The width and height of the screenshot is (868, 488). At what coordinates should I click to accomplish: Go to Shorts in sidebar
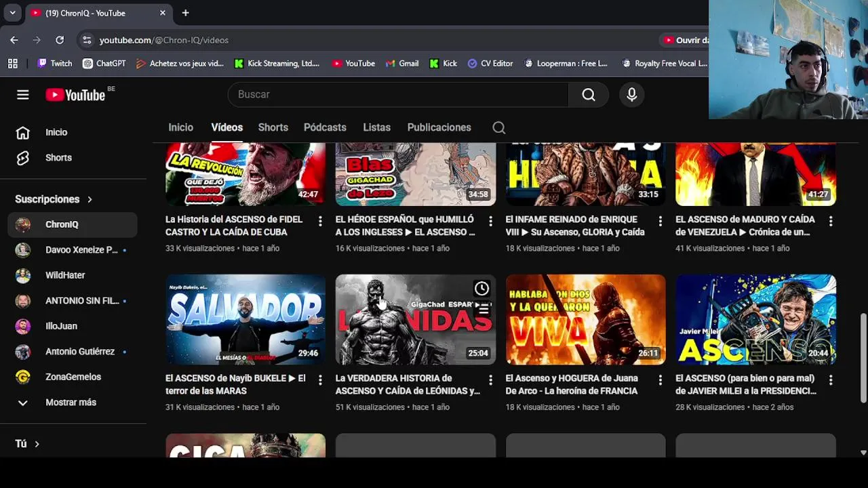coord(73,158)
